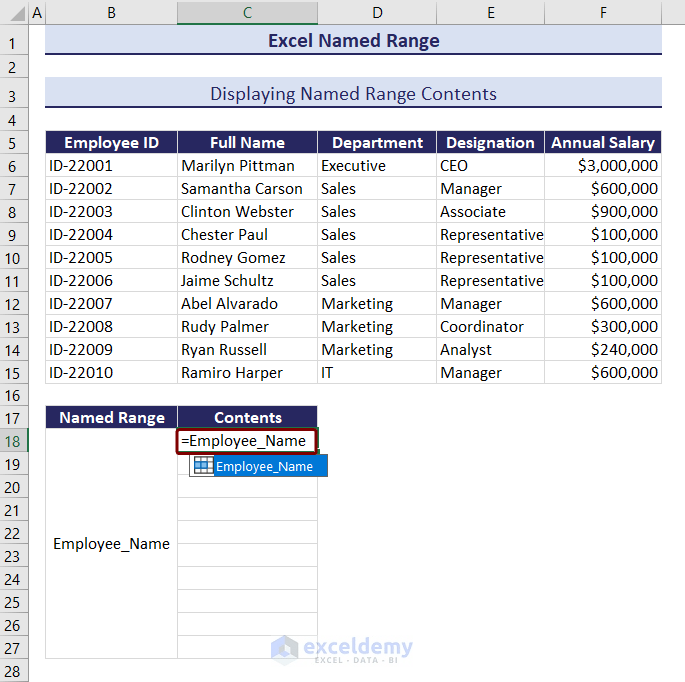
Task: Click cell ID-22010
Action: click(x=111, y=373)
